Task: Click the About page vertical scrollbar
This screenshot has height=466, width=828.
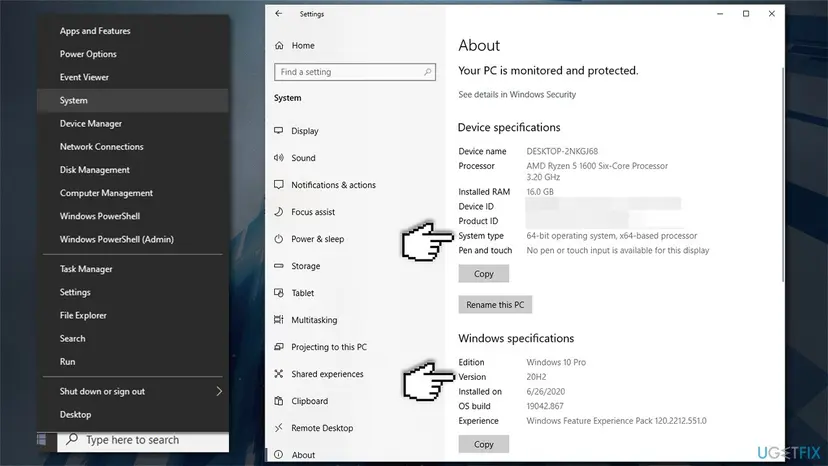Action: point(782,174)
